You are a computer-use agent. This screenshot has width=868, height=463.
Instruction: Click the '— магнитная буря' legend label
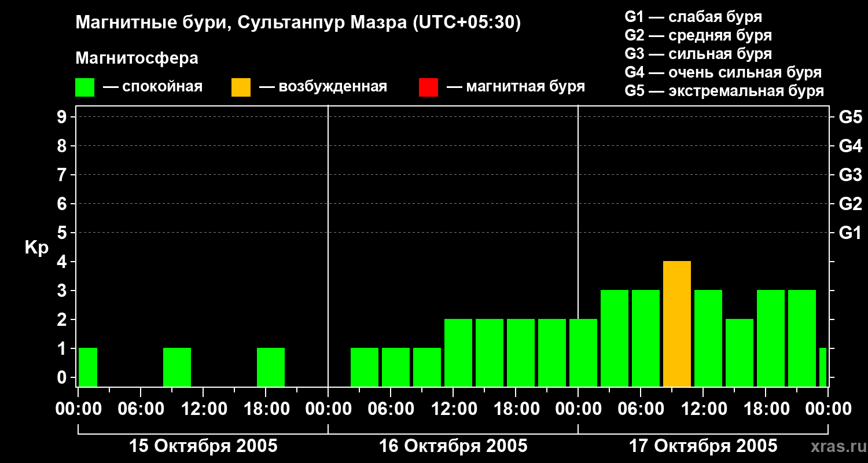click(x=516, y=87)
